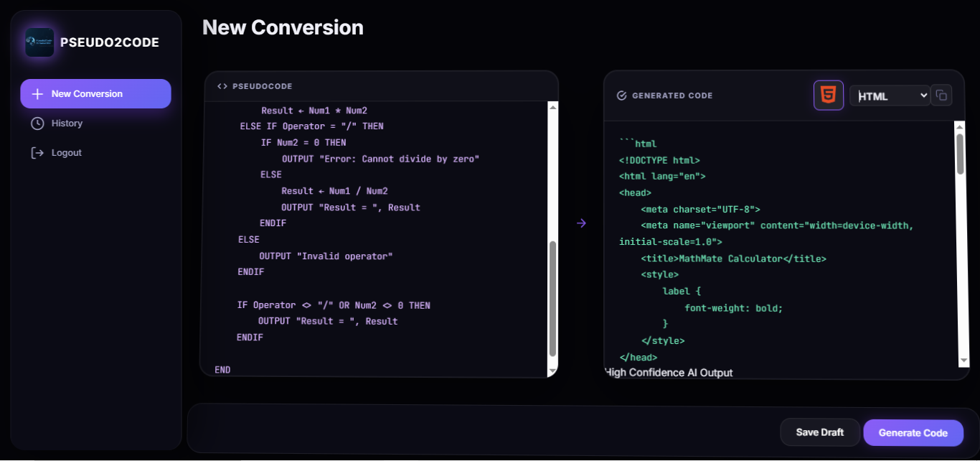Click the generated code scrollbar thumb
980x461 pixels.
(x=961, y=153)
